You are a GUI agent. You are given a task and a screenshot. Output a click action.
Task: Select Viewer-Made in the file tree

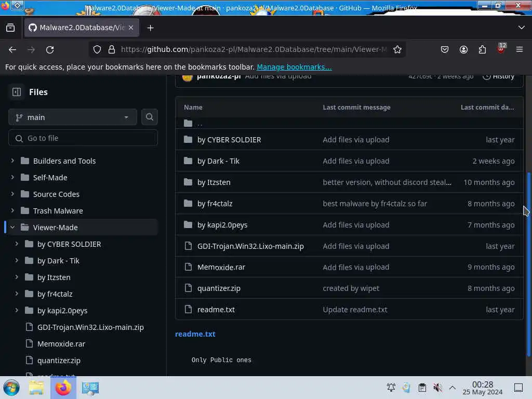click(55, 228)
